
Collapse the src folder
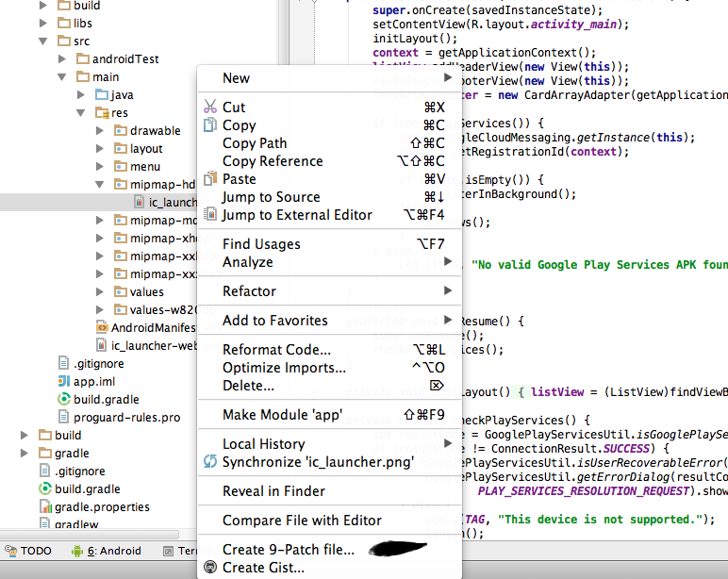43,41
